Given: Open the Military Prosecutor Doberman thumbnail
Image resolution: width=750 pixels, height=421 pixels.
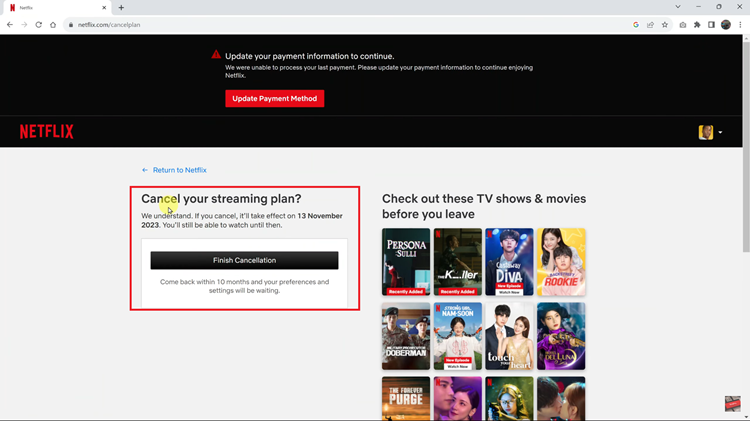Looking at the screenshot, I should tap(406, 336).
